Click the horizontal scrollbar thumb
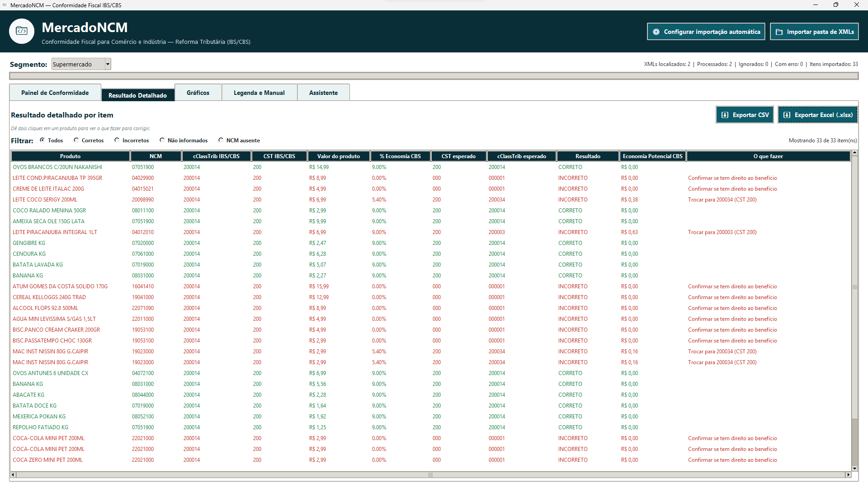868x488 pixels. pos(431,475)
